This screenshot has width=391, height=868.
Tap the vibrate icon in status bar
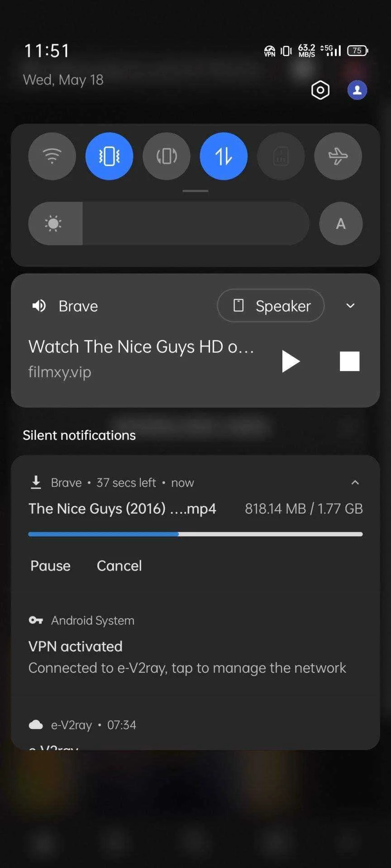click(286, 51)
